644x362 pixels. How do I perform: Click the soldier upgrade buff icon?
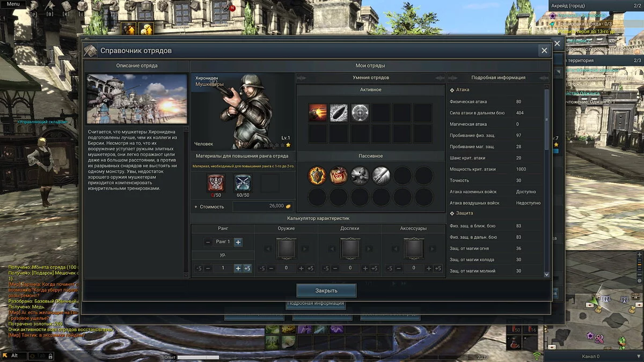tap(129, 28)
